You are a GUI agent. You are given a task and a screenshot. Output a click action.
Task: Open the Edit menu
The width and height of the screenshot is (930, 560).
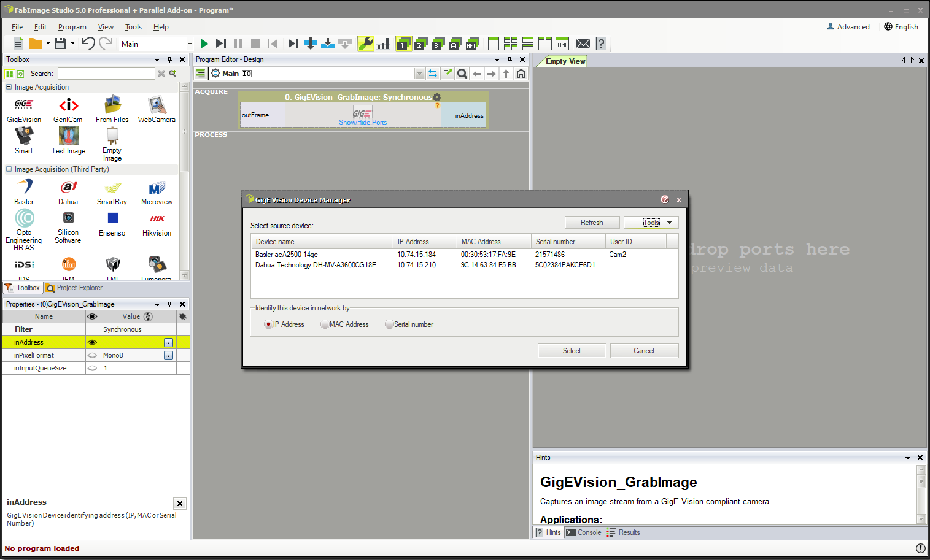(x=41, y=27)
